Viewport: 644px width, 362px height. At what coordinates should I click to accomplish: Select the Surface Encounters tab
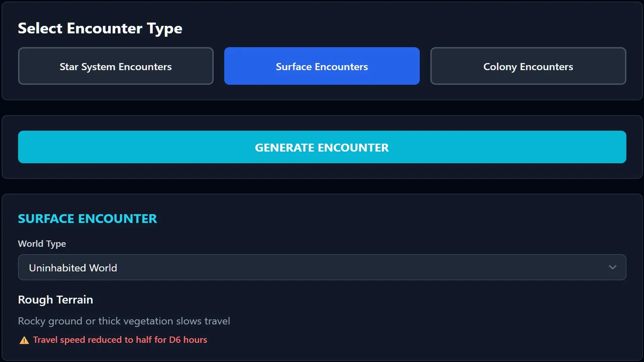(x=322, y=66)
